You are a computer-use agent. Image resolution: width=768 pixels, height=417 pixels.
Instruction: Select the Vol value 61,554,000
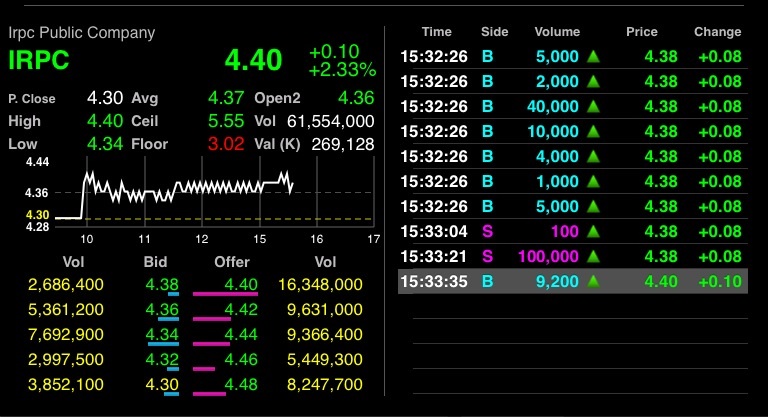click(x=331, y=121)
